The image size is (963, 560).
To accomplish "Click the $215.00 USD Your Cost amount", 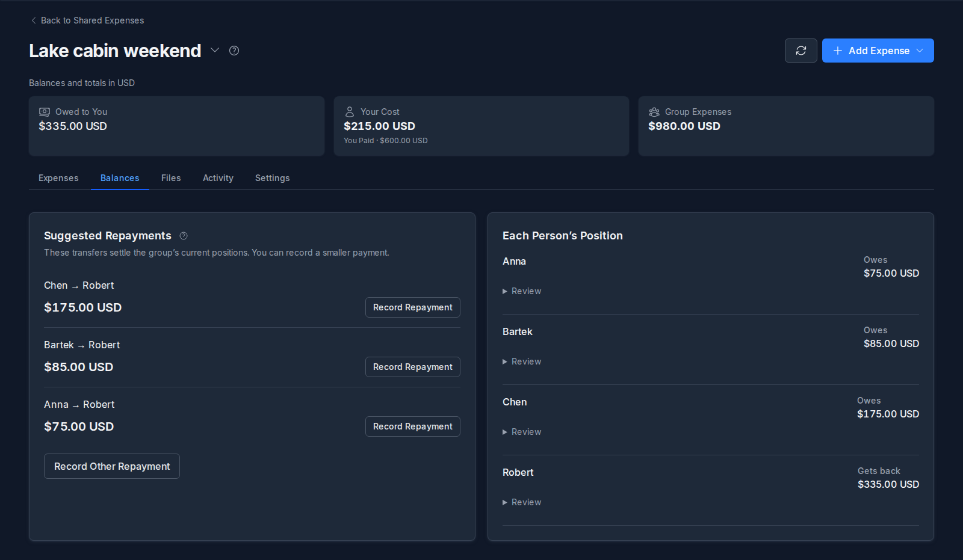I will point(379,126).
